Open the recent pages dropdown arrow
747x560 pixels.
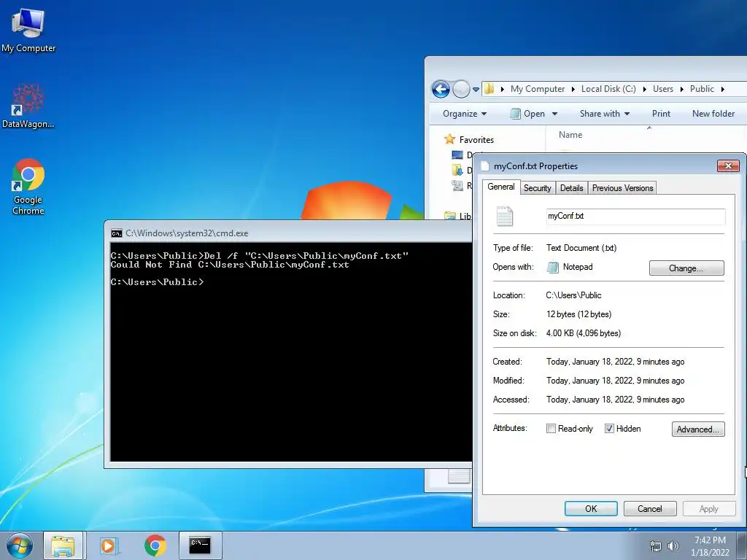coord(476,89)
